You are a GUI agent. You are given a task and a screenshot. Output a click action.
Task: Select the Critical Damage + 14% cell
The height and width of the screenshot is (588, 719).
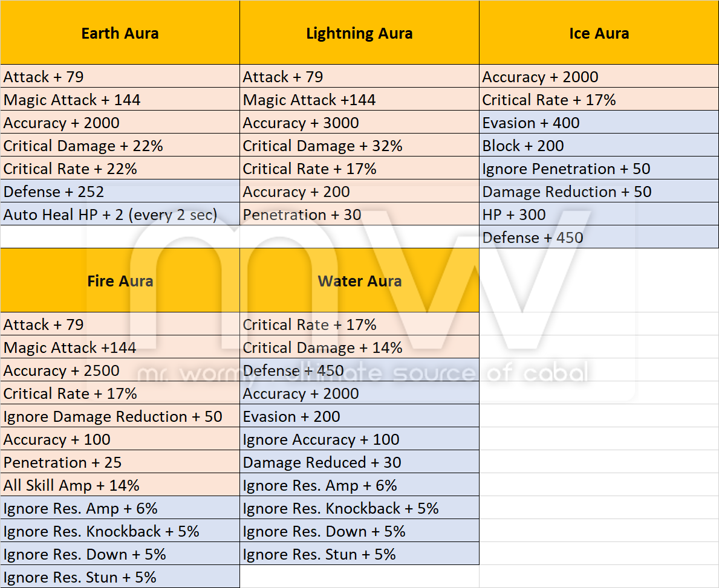pos(359,347)
